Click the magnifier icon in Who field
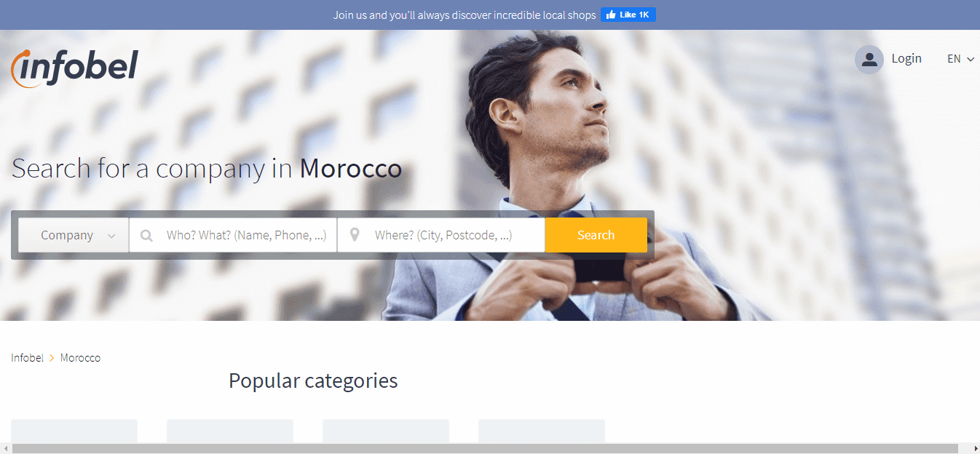This screenshot has height=454, width=980. coord(146,236)
